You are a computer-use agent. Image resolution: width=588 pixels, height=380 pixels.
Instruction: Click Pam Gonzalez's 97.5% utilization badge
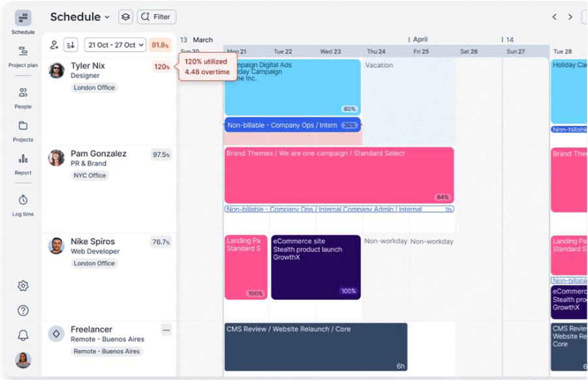pyautogui.click(x=161, y=154)
